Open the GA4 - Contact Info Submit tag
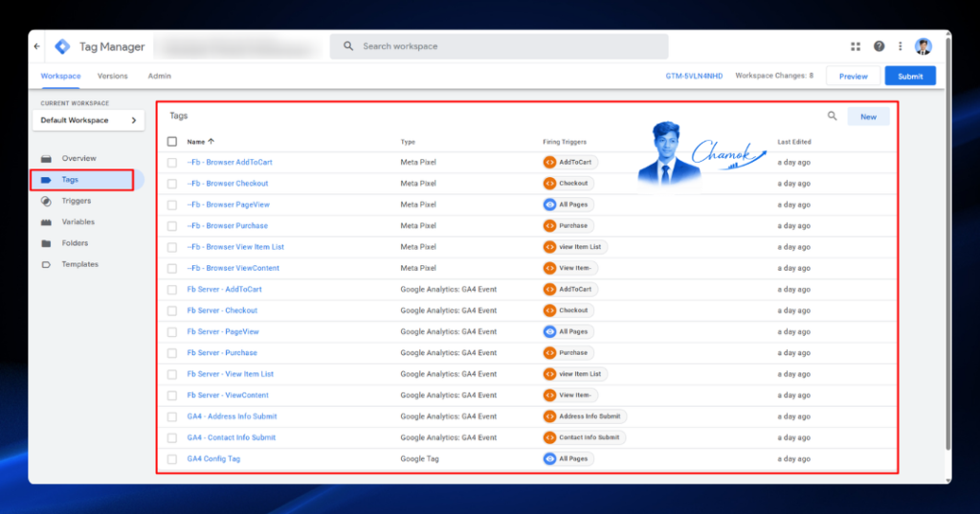 tap(232, 437)
